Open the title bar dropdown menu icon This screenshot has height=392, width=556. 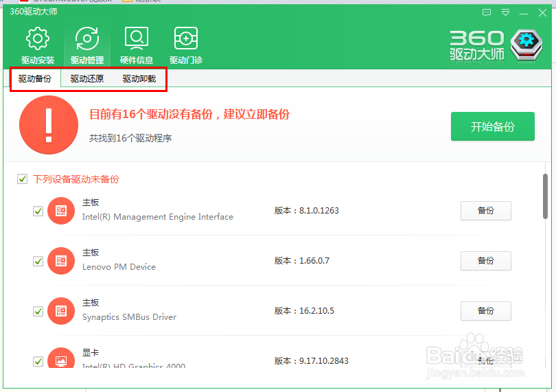pos(506,13)
